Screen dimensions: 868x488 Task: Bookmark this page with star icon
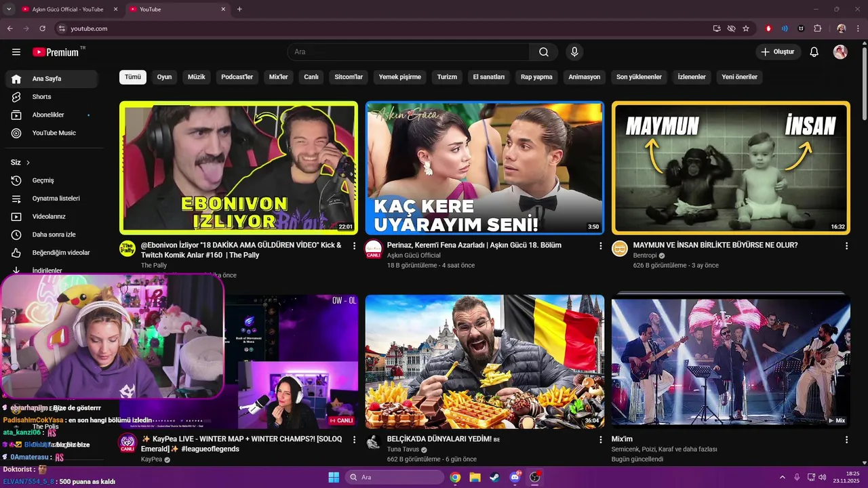pyautogui.click(x=746, y=28)
